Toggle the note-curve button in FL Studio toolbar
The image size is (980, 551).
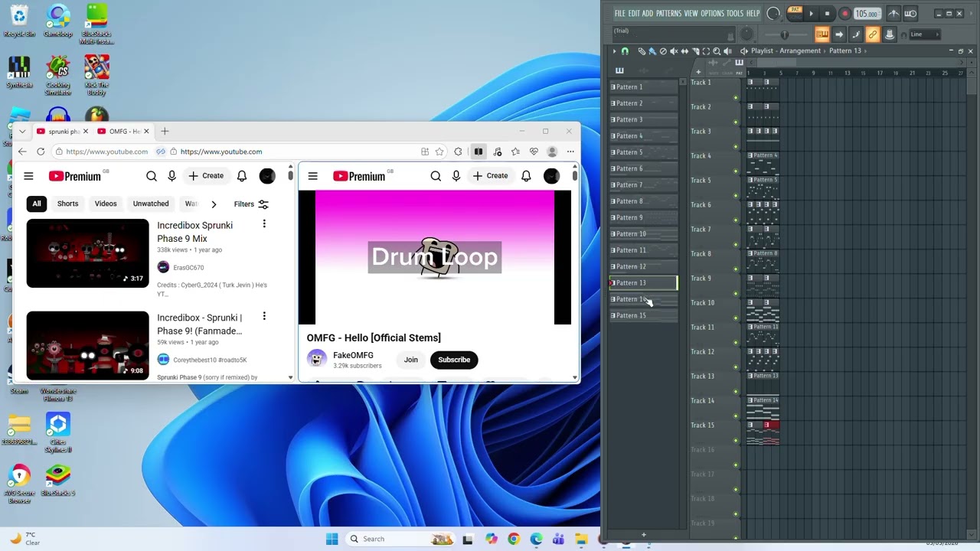click(856, 34)
